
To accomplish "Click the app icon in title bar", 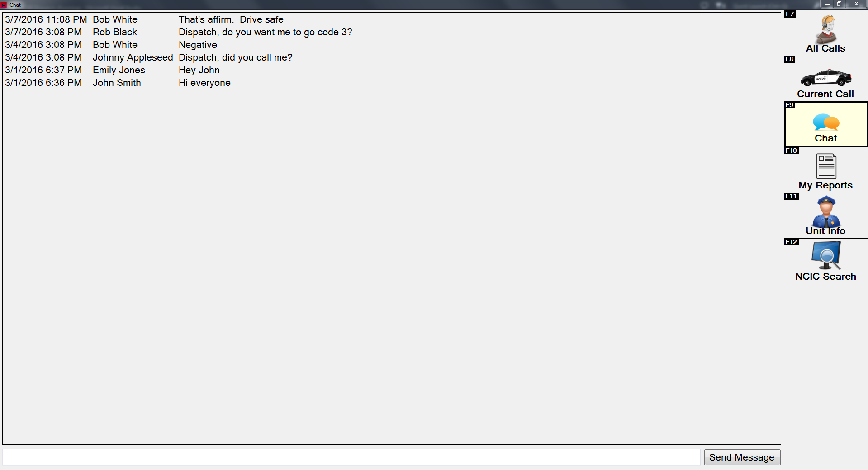I will 4,5.
